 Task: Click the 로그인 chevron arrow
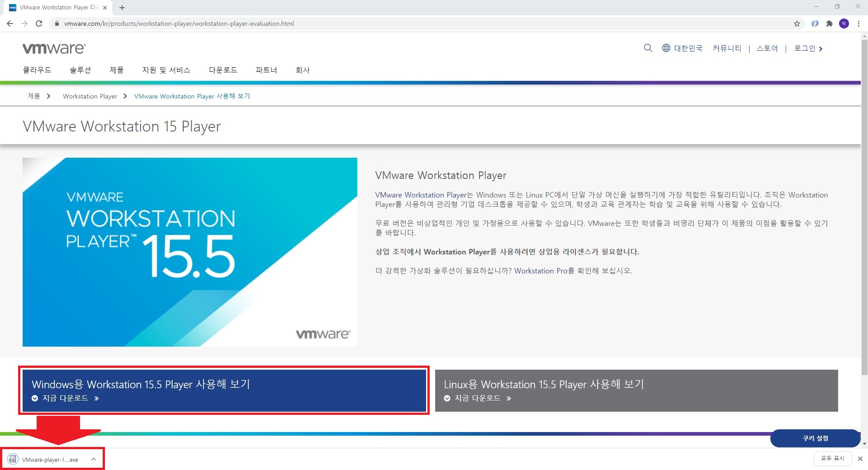821,49
